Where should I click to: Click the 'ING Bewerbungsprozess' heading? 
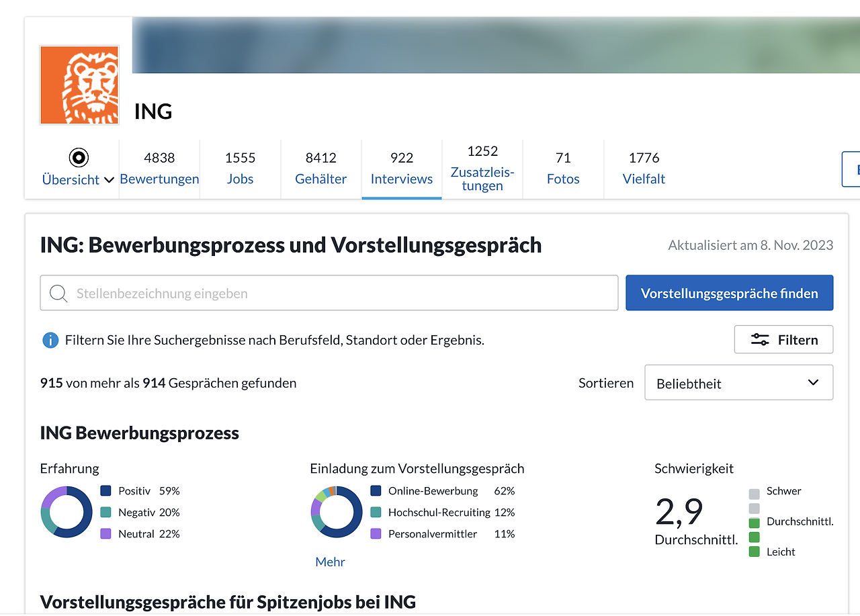coord(140,433)
